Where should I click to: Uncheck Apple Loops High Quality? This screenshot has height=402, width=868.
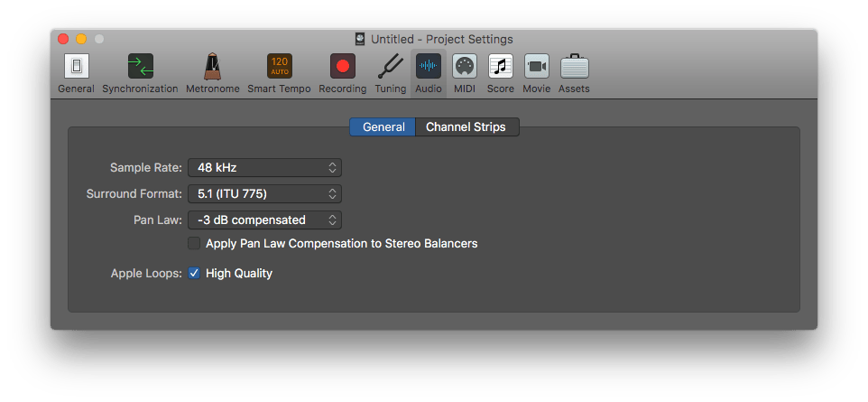pyautogui.click(x=194, y=273)
